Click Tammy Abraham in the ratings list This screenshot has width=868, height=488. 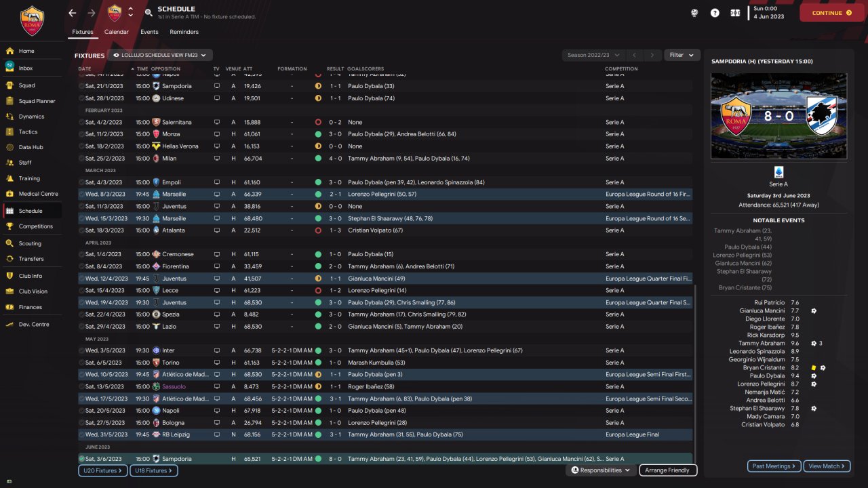coord(762,344)
